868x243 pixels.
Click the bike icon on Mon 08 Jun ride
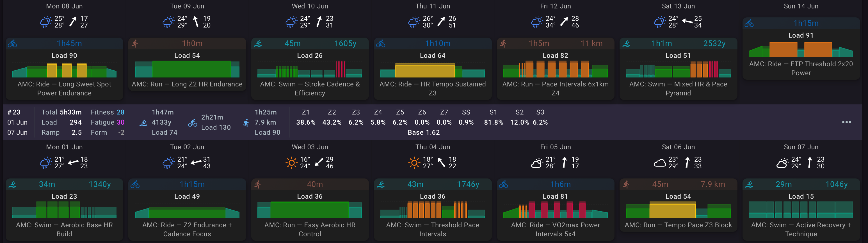pyautogui.click(x=12, y=43)
